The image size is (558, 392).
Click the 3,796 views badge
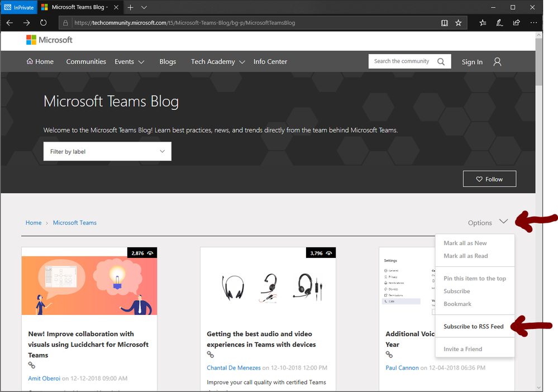click(x=321, y=253)
